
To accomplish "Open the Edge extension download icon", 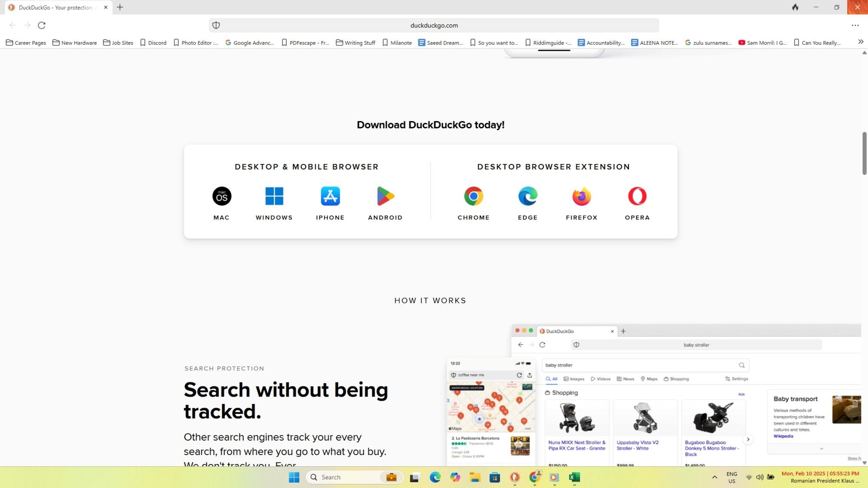I will point(527,196).
